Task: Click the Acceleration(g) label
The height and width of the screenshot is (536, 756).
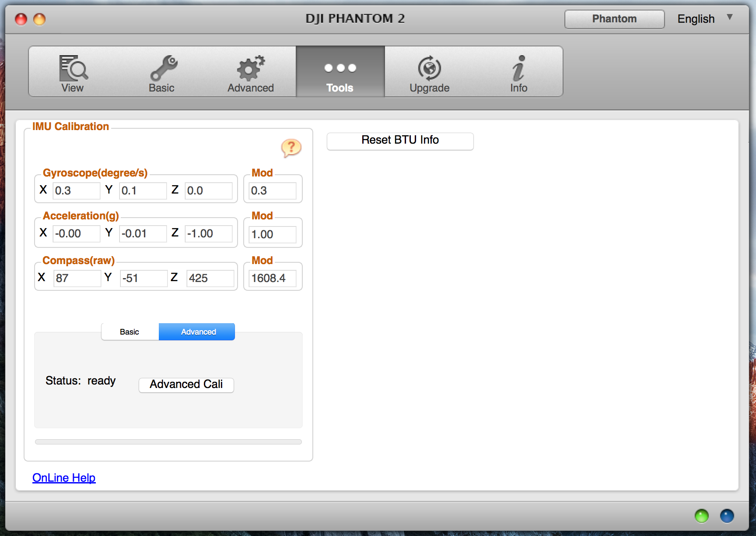Action: 81,216
